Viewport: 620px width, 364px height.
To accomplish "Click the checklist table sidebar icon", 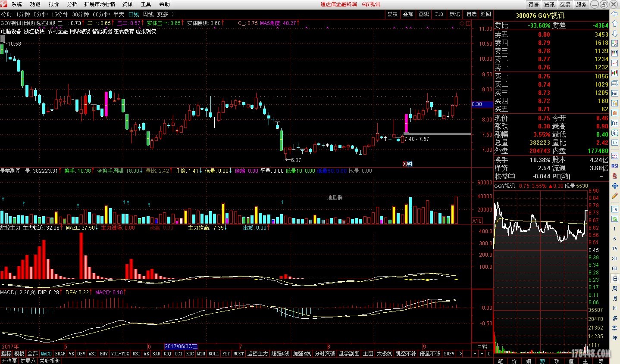I will (615, 43).
